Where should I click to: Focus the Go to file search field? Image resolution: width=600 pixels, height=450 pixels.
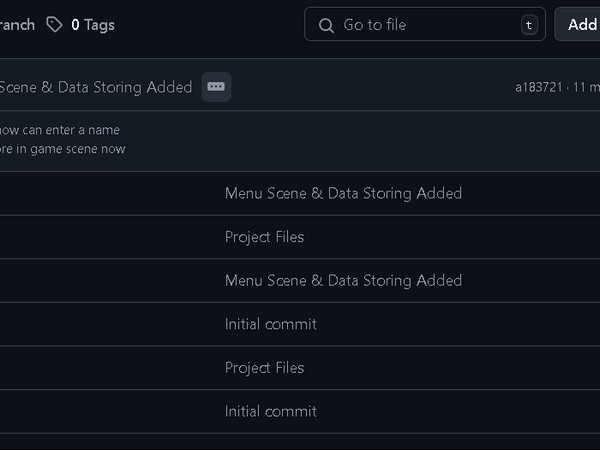point(425,24)
